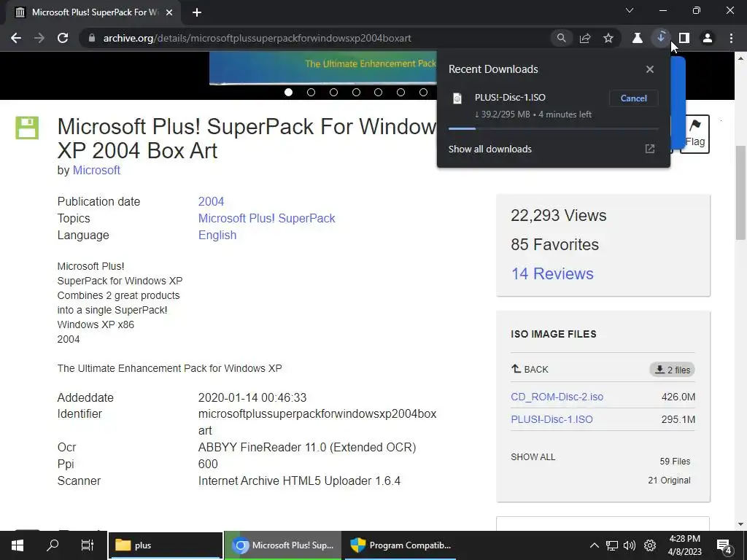Open the settings gear tray icon

click(x=650, y=545)
